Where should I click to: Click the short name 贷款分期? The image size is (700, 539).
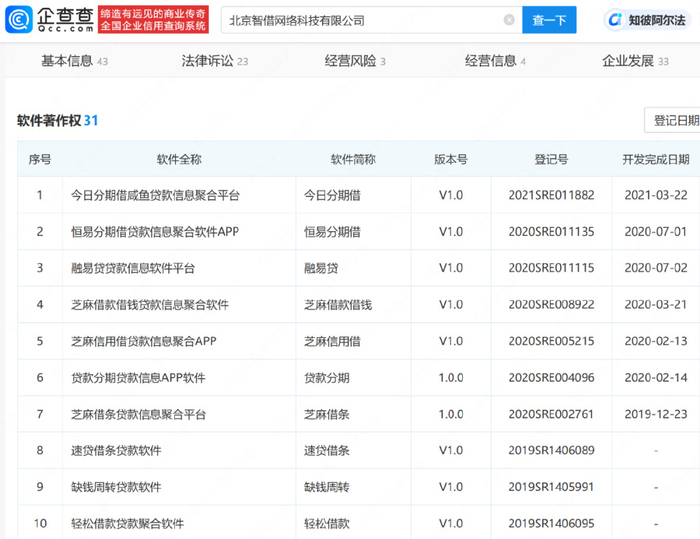click(x=327, y=378)
